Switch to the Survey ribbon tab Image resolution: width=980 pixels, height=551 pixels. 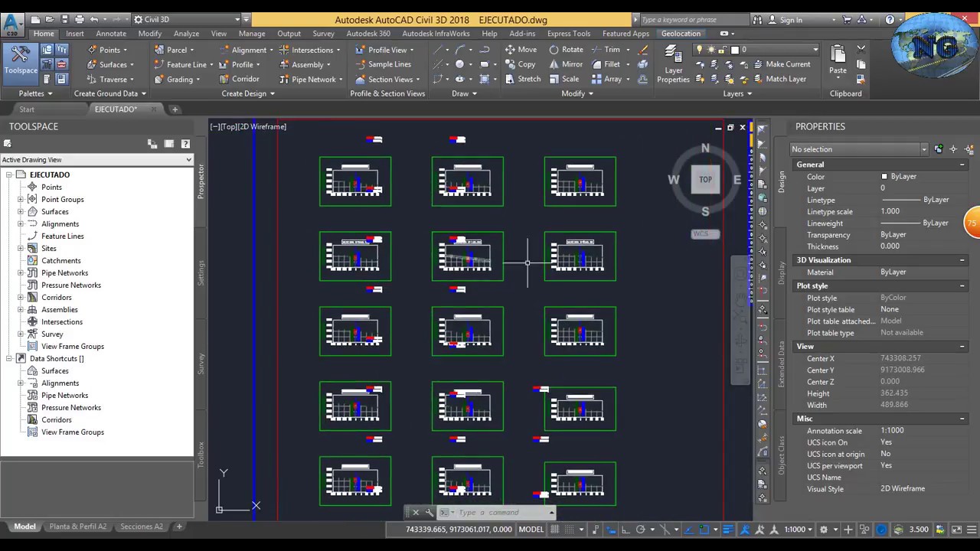point(323,34)
